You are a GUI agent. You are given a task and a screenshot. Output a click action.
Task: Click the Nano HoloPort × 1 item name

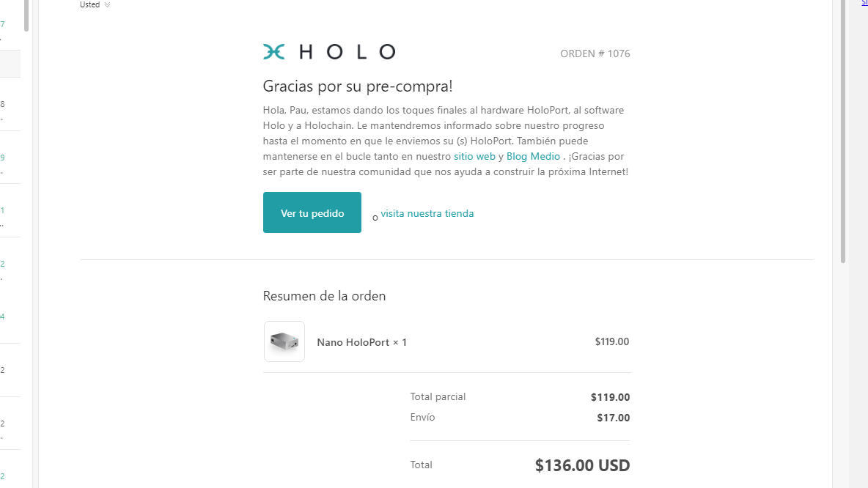[361, 342]
